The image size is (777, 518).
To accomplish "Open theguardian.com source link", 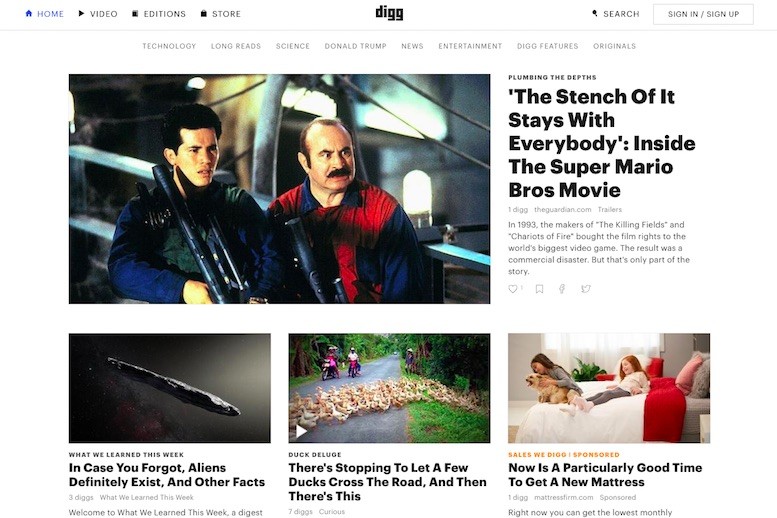I will tap(562, 210).
